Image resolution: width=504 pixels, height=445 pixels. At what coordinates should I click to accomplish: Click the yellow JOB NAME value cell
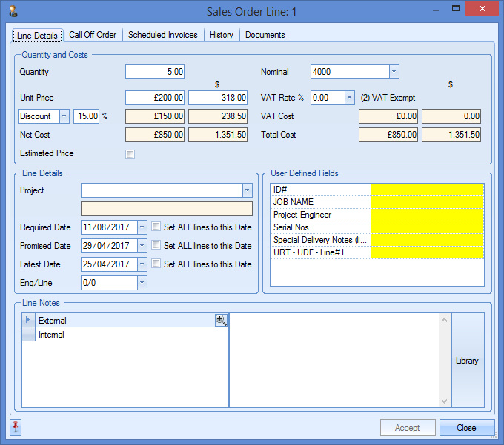coord(427,202)
